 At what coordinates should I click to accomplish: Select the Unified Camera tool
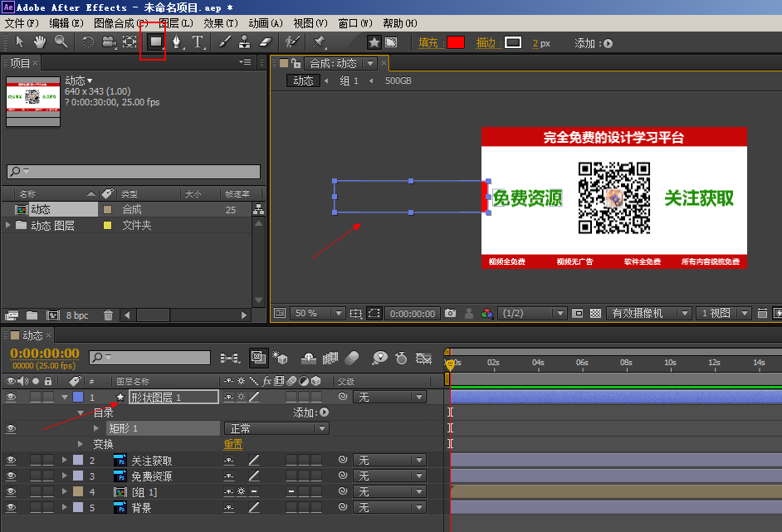[x=109, y=42]
